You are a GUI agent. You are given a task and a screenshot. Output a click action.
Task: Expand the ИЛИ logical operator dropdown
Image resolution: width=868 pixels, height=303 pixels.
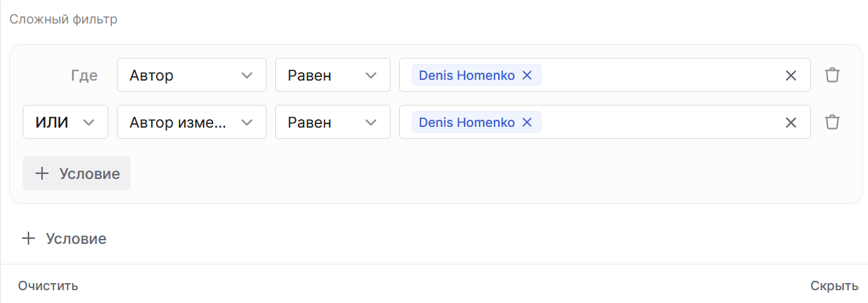coord(65,123)
